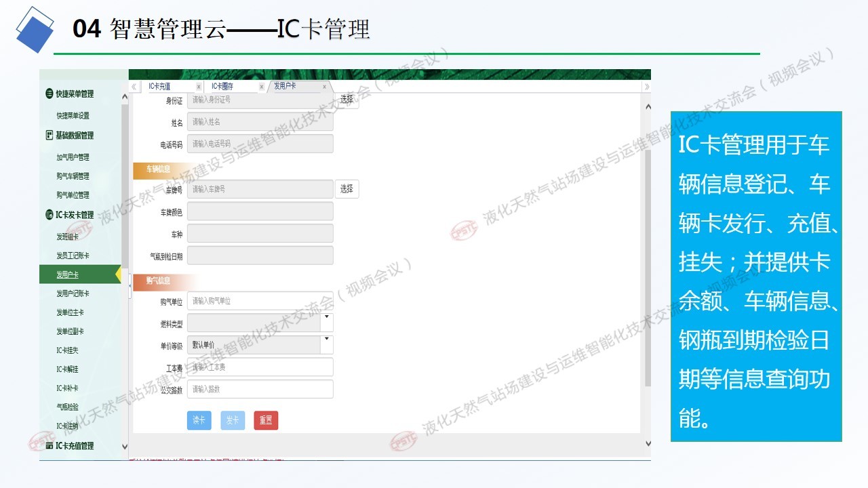Click the 车种 field

click(260, 233)
